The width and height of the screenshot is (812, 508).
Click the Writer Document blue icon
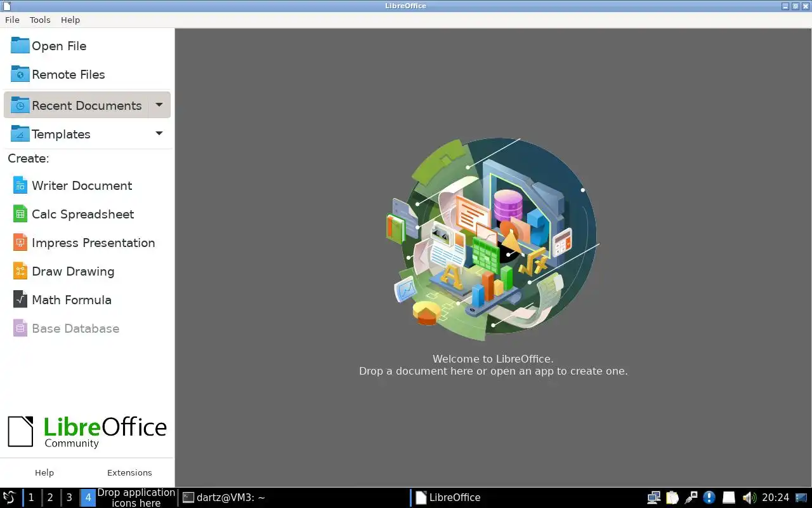[x=20, y=185]
